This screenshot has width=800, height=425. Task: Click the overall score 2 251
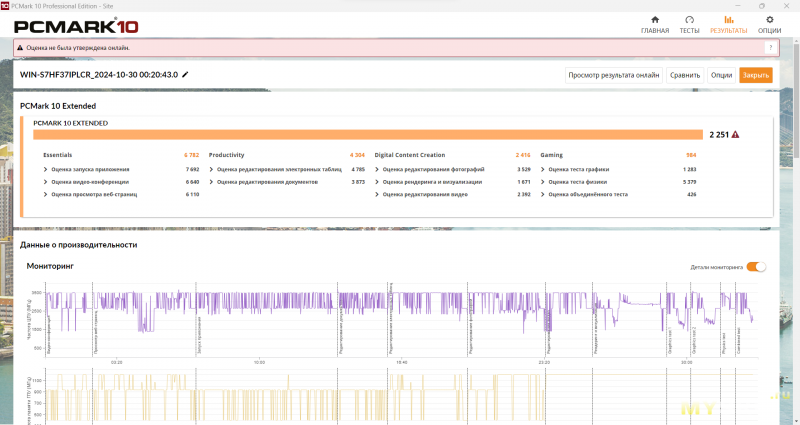tap(719, 135)
